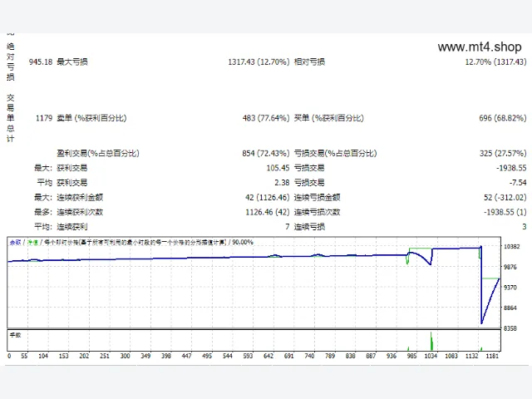Click the 相对亏损 label
Viewport: 532px width, 399px height.
[309, 62]
